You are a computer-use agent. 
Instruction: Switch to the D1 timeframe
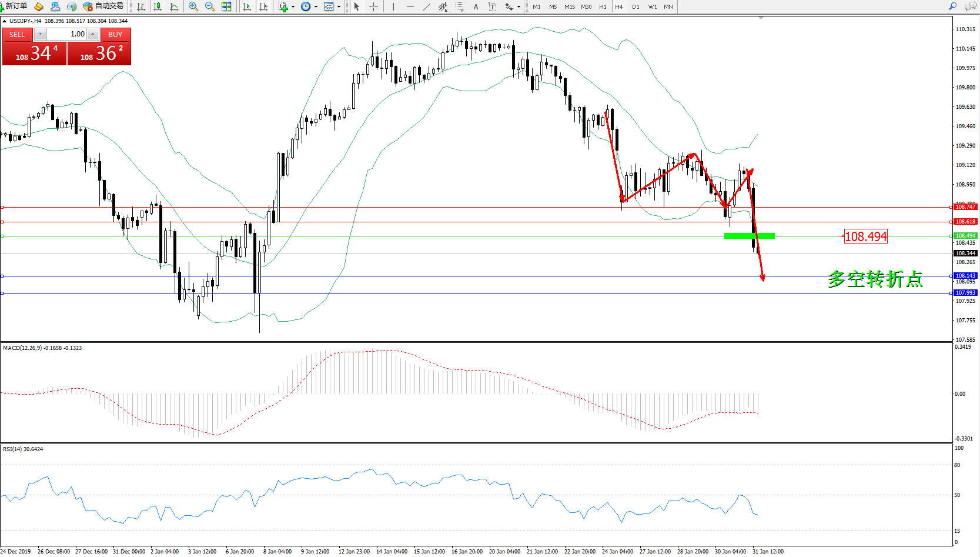(x=636, y=6)
